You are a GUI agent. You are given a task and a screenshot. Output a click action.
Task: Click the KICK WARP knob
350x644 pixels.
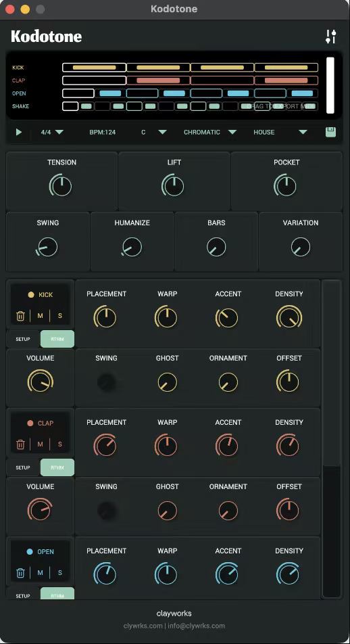(167, 317)
